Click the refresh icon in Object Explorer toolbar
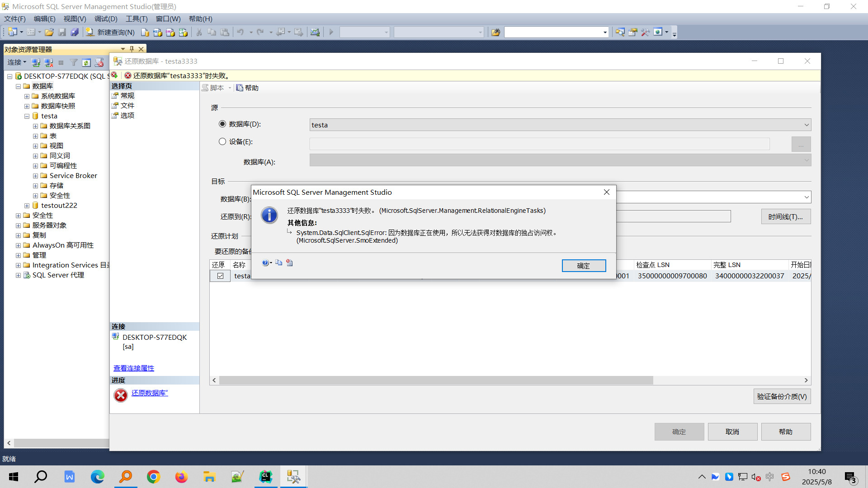The image size is (868, 488). pos(86,62)
